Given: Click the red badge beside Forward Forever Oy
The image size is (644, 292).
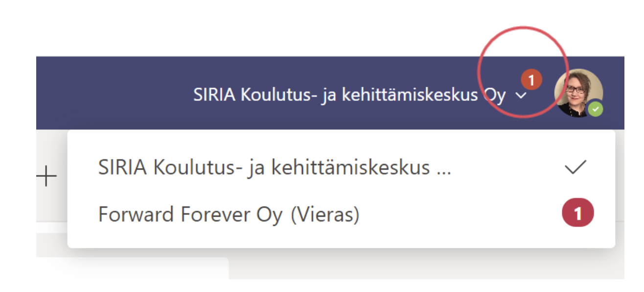Looking at the screenshot, I should (x=578, y=215).
